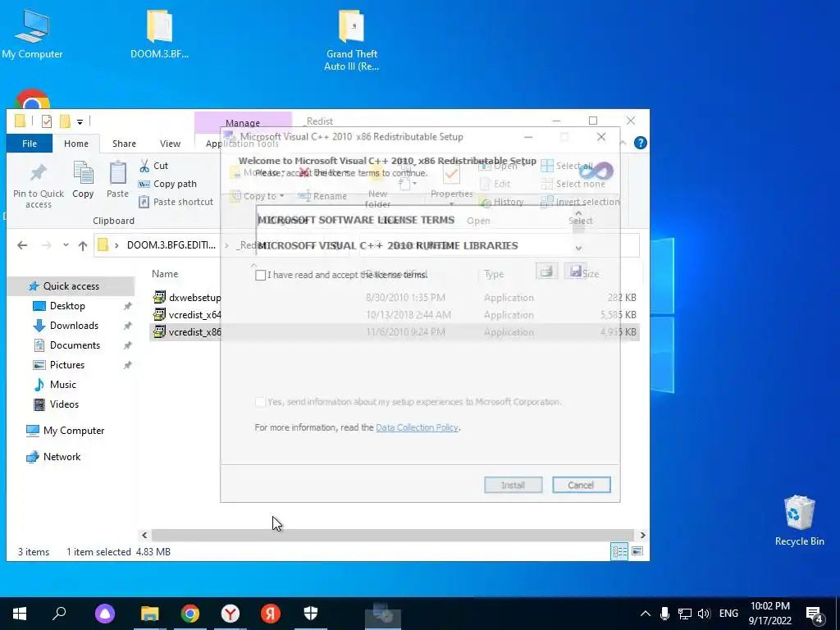This screenshot has width=840, height=630.
Task: Open clock and date flyout
Action: (769, 614)
